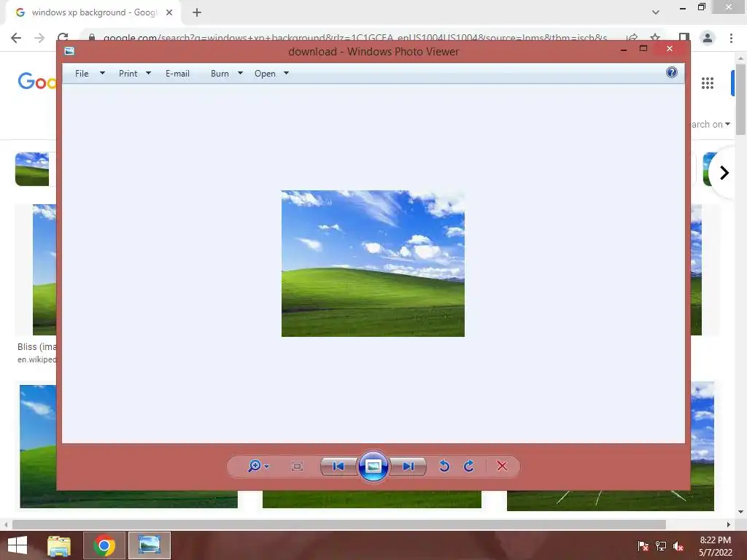Image resolution: width=747 pixels, height=560 pixels.
Task: Click the network icon in system tray
Action: 661,546
